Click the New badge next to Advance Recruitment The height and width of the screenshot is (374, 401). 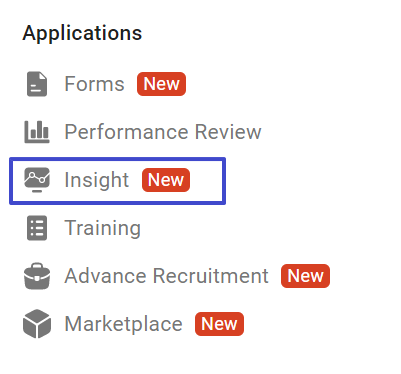[x=305, y=276]
